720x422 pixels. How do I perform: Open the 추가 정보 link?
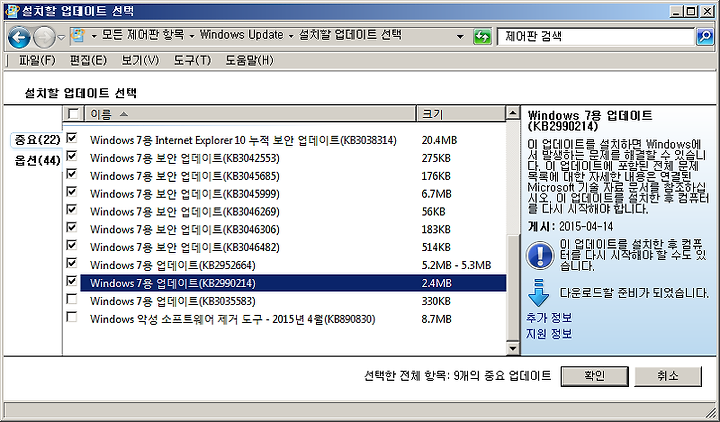point(549,318)
